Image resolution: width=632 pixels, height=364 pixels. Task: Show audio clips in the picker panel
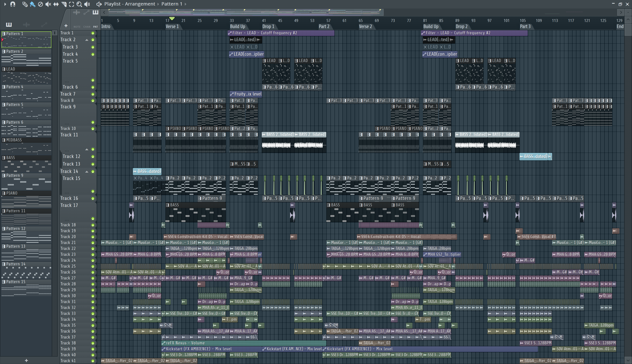pyautogui.click(x=26, y=25)
